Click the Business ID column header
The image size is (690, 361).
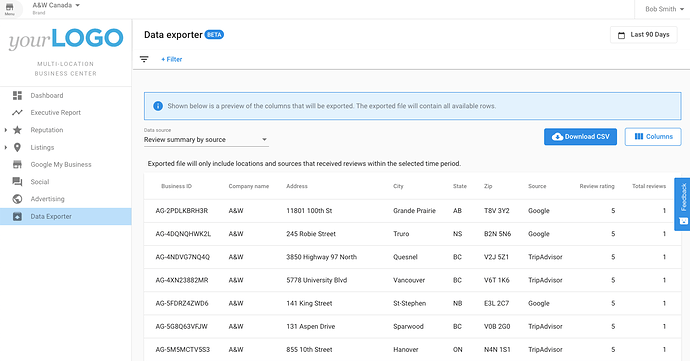click(x=176, y=186)
